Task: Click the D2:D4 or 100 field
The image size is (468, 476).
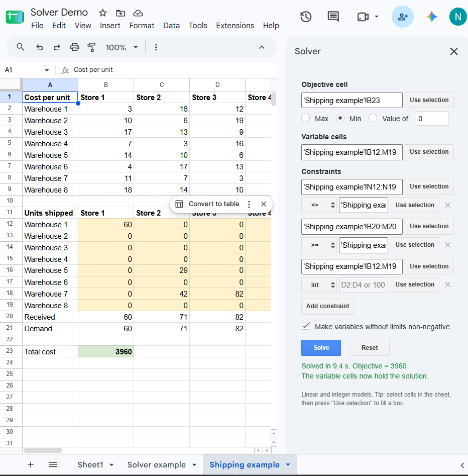Action: click(364, 285)
